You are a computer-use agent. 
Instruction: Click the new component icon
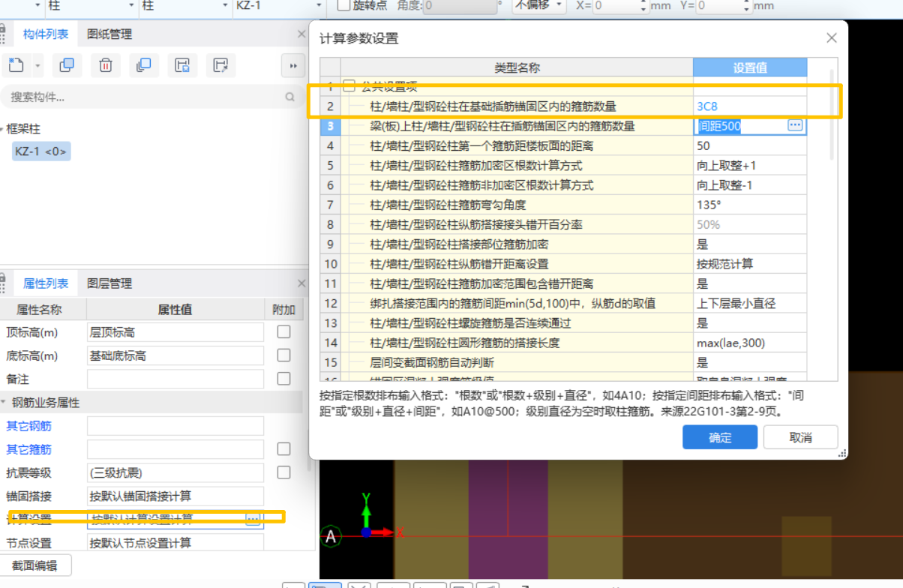coord(16,65)
